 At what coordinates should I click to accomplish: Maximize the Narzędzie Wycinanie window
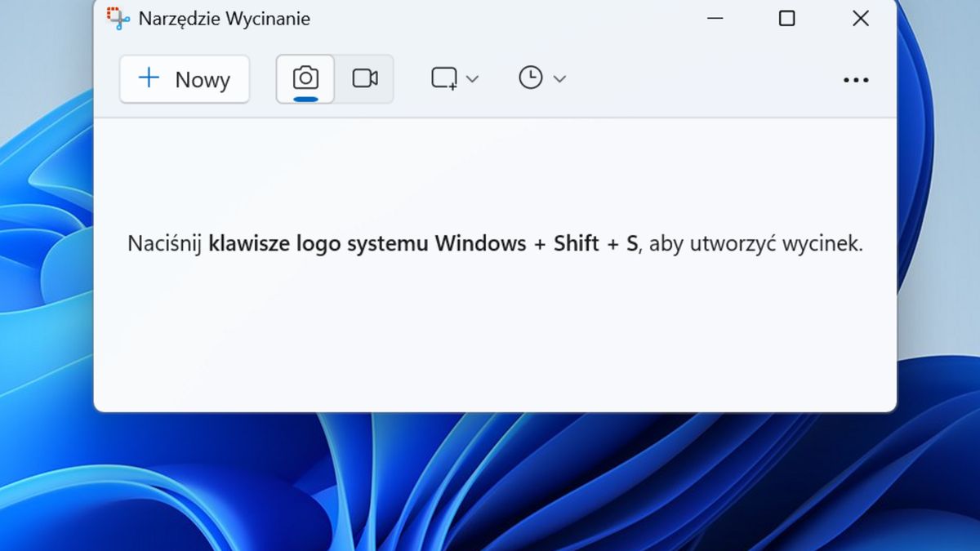point(786,18)
